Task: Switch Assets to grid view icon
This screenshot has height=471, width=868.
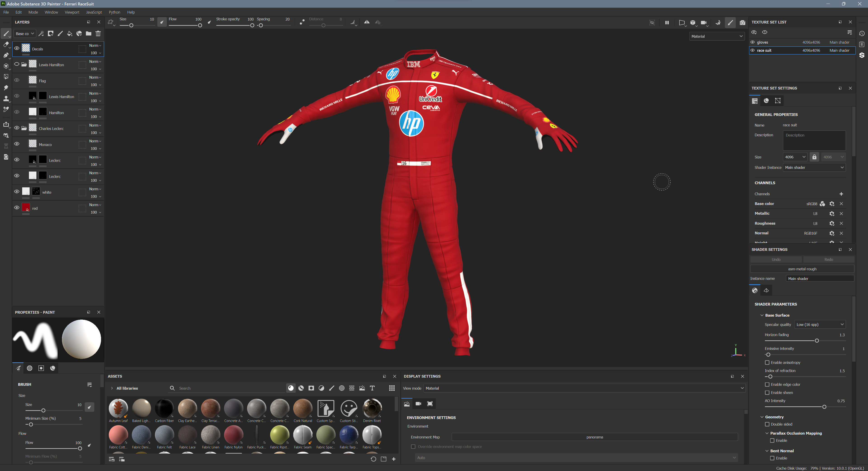Action: pos(392,388)
